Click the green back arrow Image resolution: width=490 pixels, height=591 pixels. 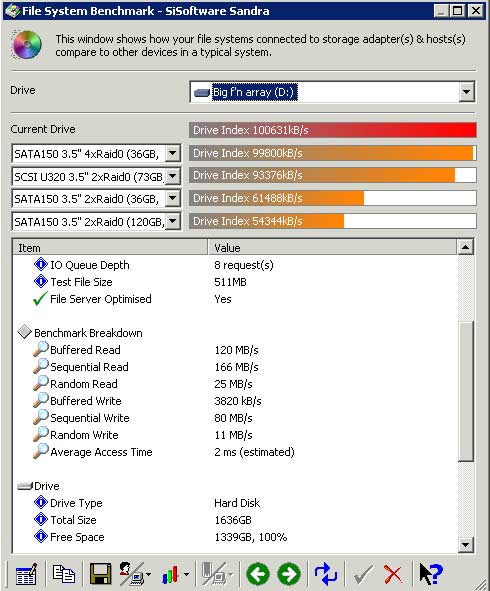[258, 574]
